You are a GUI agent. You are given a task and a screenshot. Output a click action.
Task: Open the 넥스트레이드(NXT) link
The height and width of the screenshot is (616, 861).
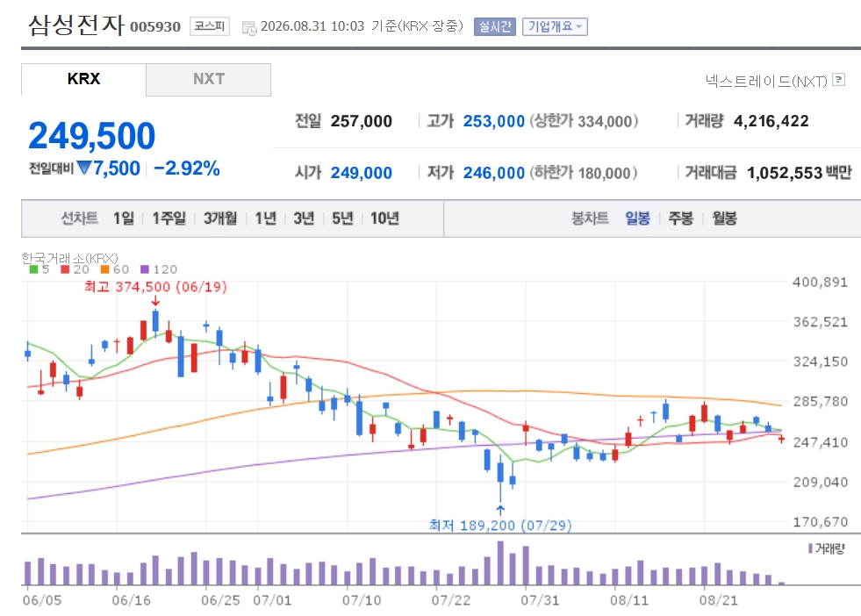coord(766,82)
